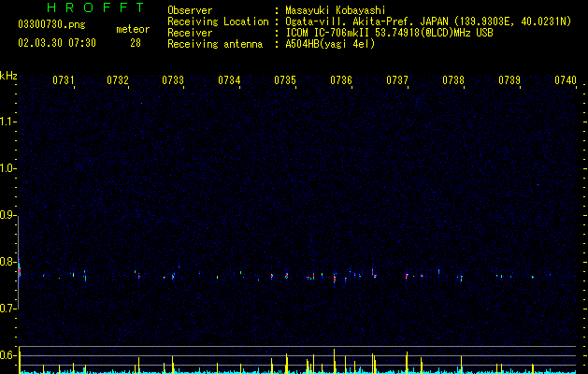The height and width of the screenshot is (374, 588).
Task: Click the HROFFT title text
Action: coord(95,7)
